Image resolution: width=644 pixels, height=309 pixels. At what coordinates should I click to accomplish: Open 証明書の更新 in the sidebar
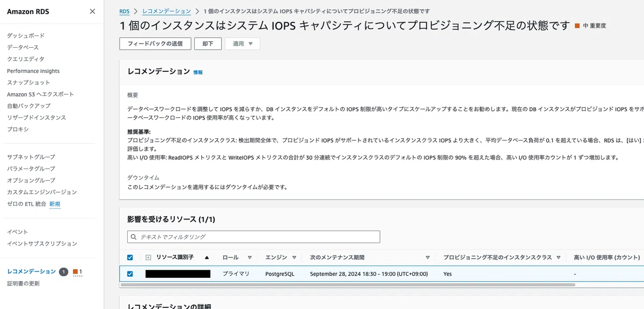click(x=23, y=283)
